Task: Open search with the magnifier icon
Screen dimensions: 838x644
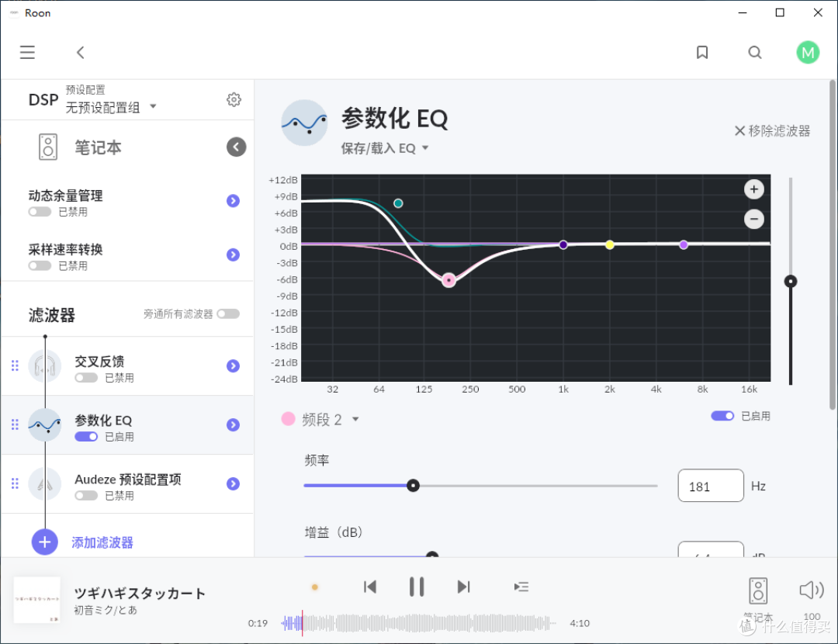Action: pyautogui.click(x=754, y=52)
